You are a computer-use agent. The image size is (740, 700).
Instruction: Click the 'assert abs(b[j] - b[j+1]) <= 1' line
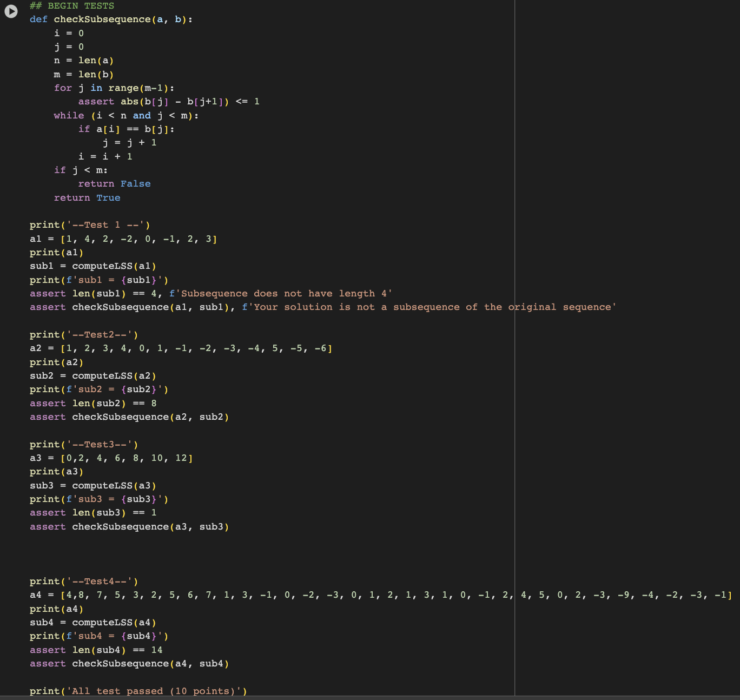click(x=169, y=102)
